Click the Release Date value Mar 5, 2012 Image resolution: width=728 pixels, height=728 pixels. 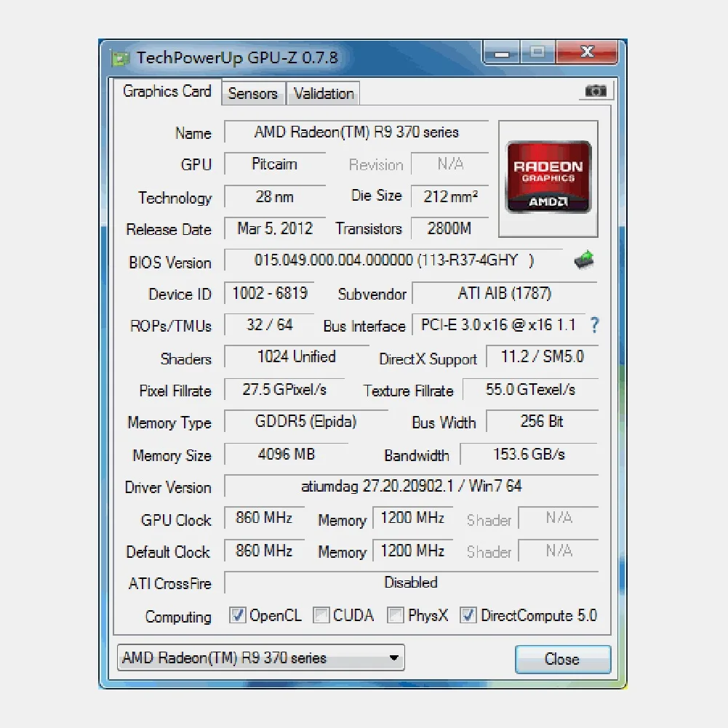pyautogui.click(x=275, y=228)
